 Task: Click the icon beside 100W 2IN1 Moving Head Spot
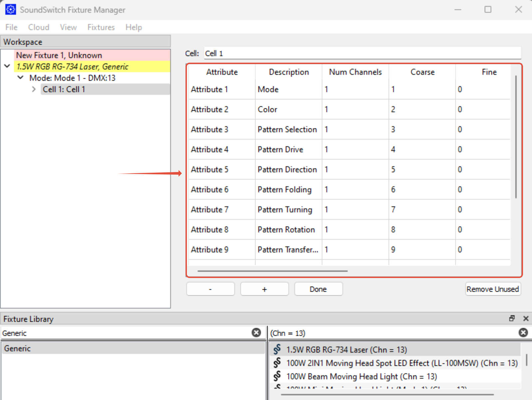[x=277, y=363]
